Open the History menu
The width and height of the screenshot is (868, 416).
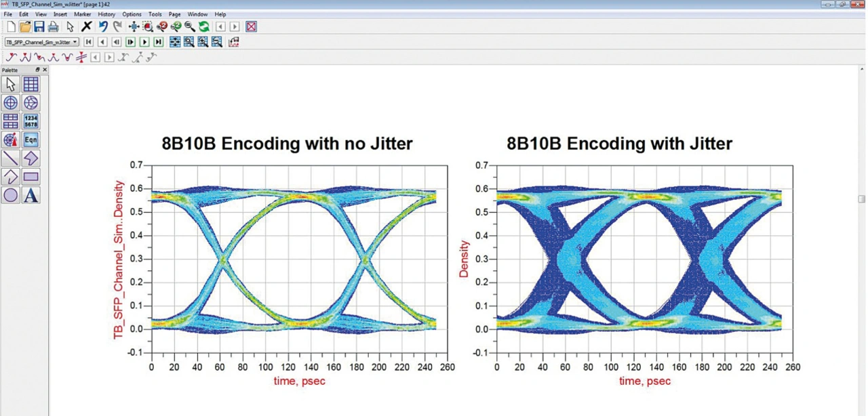pos(106,14)
